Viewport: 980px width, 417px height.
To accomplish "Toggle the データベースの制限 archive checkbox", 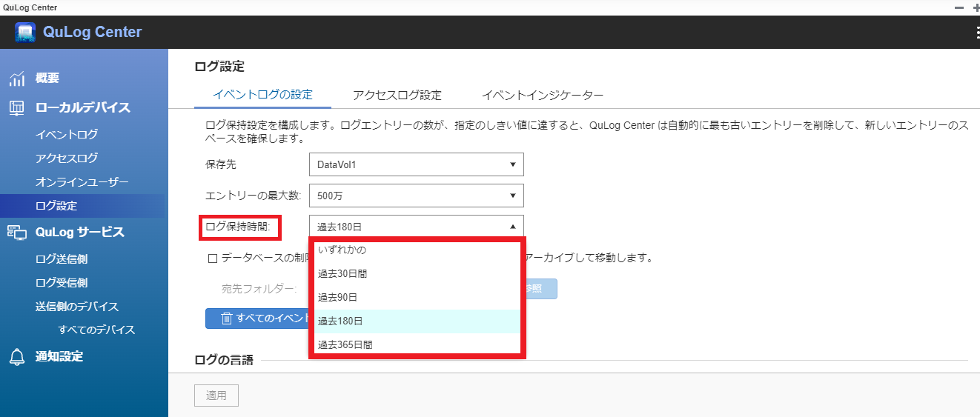I will 213,258.
